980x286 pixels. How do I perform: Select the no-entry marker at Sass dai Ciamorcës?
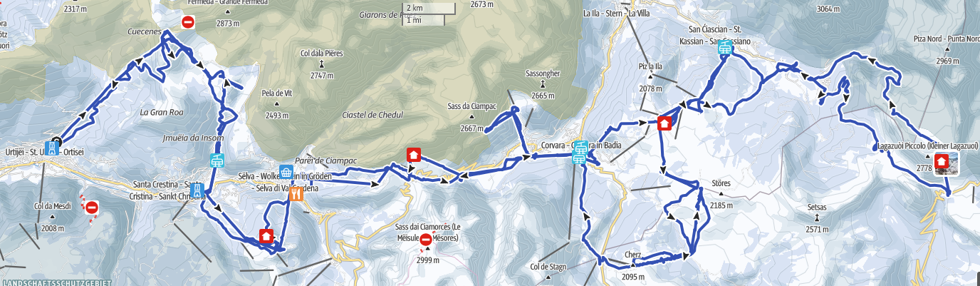(426, 240)
